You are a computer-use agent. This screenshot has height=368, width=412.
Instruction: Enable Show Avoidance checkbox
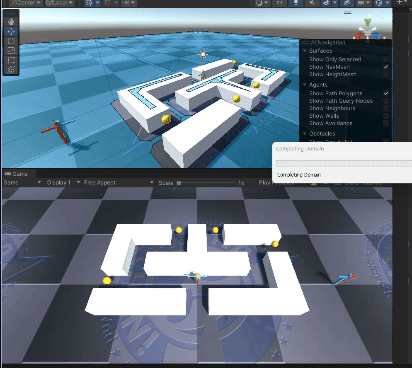(386, 123)
